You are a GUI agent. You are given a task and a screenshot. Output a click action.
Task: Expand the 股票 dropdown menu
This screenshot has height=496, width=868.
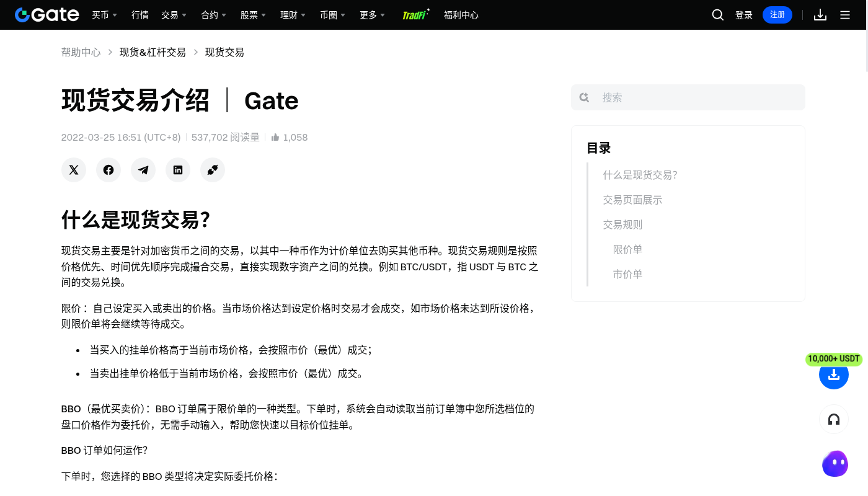[x=254, y=15]
